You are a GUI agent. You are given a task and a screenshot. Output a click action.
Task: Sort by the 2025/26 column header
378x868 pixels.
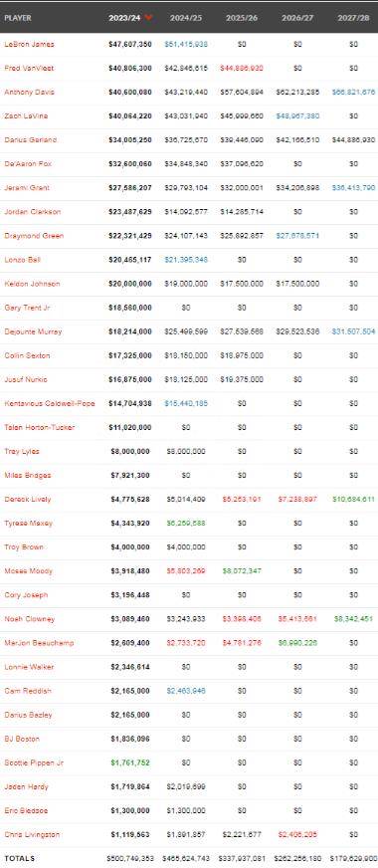242,18
